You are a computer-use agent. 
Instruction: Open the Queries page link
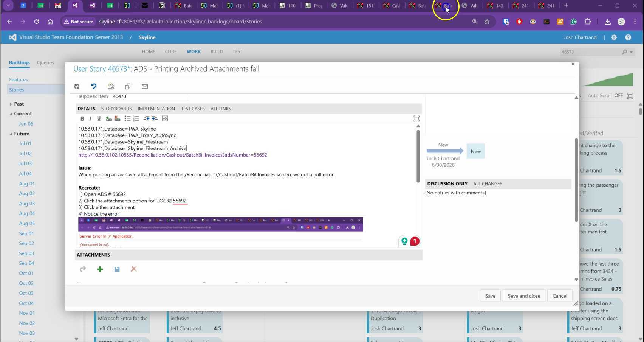(45, 63)
